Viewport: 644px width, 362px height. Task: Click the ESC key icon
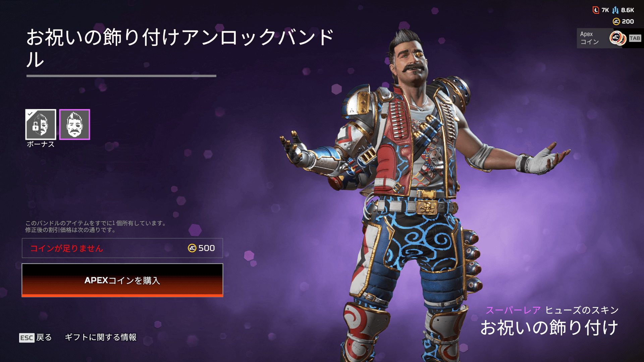pyautogui.click(x=27, y=338)
